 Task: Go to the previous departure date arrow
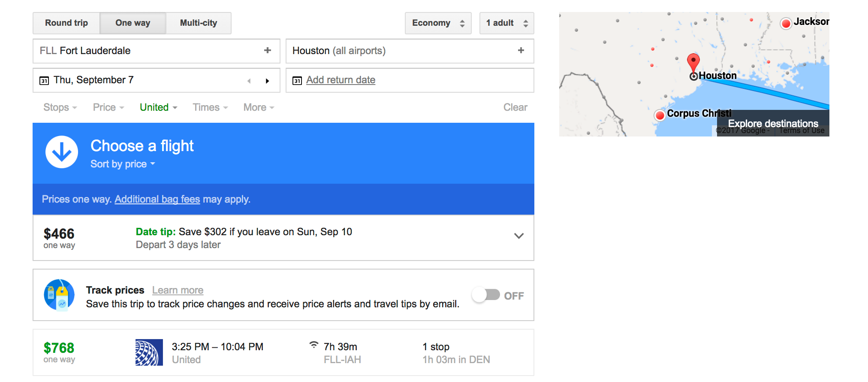coord(249,81)
